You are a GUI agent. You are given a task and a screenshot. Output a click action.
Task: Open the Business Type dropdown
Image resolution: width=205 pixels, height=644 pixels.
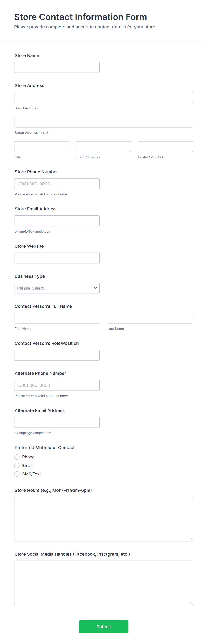[57, 288]
